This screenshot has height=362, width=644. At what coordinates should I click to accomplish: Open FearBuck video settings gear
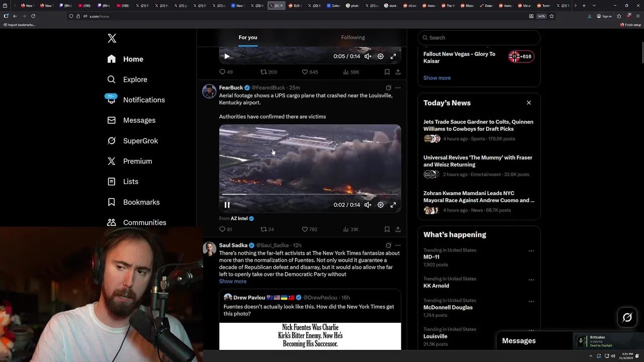click(x=380, y=205)
